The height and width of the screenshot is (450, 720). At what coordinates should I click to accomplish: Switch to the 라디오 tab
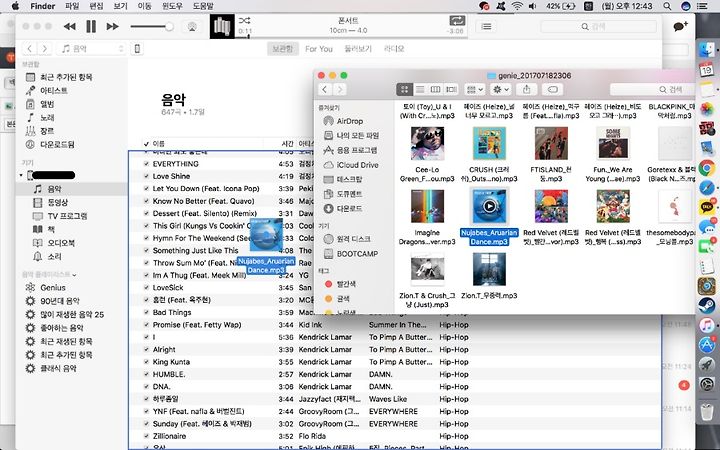pos(394,49)
